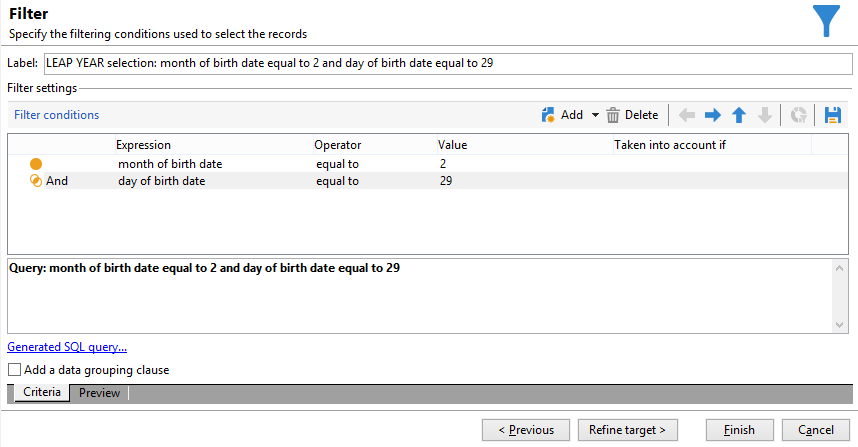Image resolution: width=858 pixels, height=447 pixels.
Task: Enable Add a data grouping clause
Action: click(x=15, y=370)
